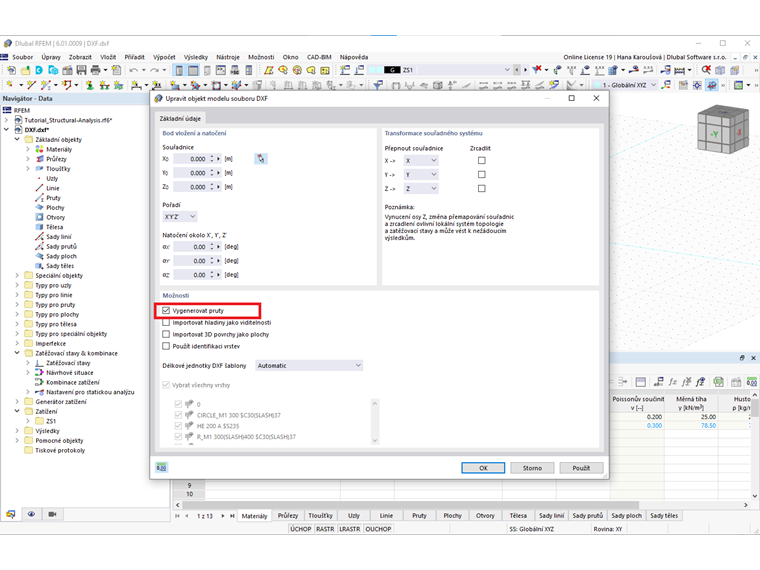Increase the αX' rotation spinner
Image resolution: width=760 pixels, height=570 pixels.
tap(212, 245)
